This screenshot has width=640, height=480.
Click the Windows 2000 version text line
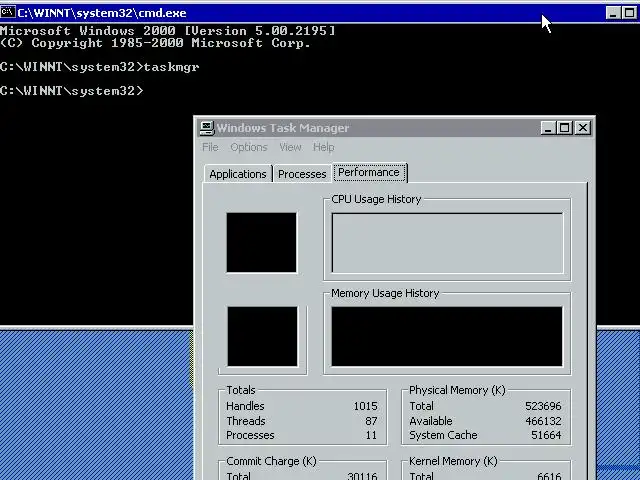[168, 31]
